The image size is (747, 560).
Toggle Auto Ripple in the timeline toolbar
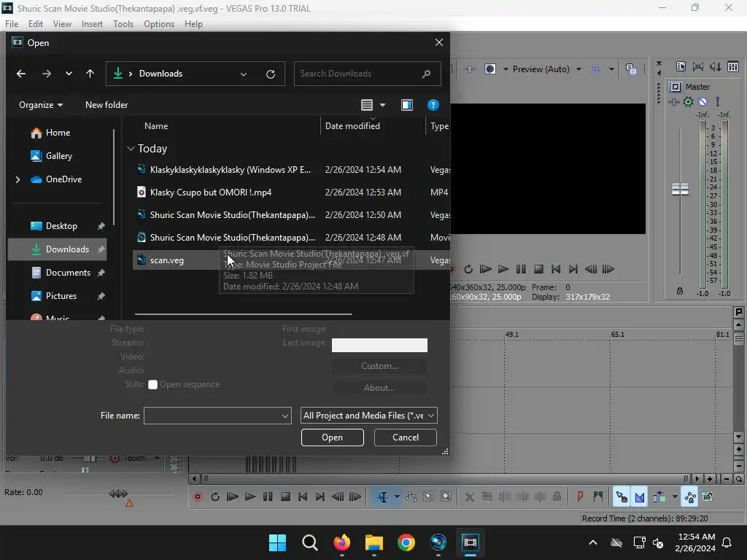point(659,497)
